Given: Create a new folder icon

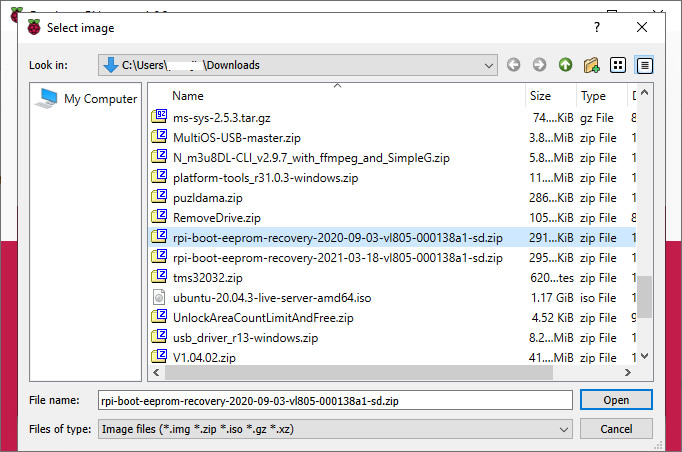Looking at the screenshot, I should click(592, 65).
